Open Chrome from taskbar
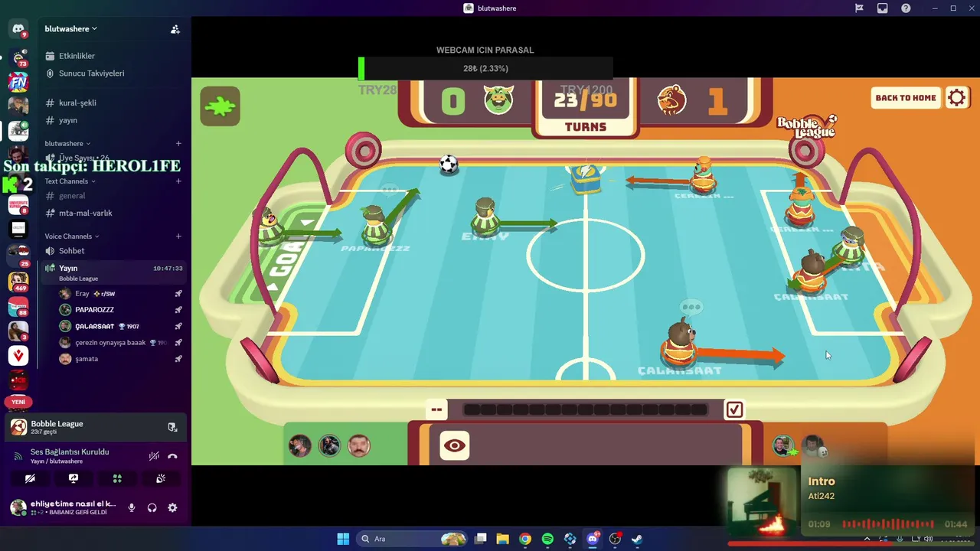 (x=525, y=539)
